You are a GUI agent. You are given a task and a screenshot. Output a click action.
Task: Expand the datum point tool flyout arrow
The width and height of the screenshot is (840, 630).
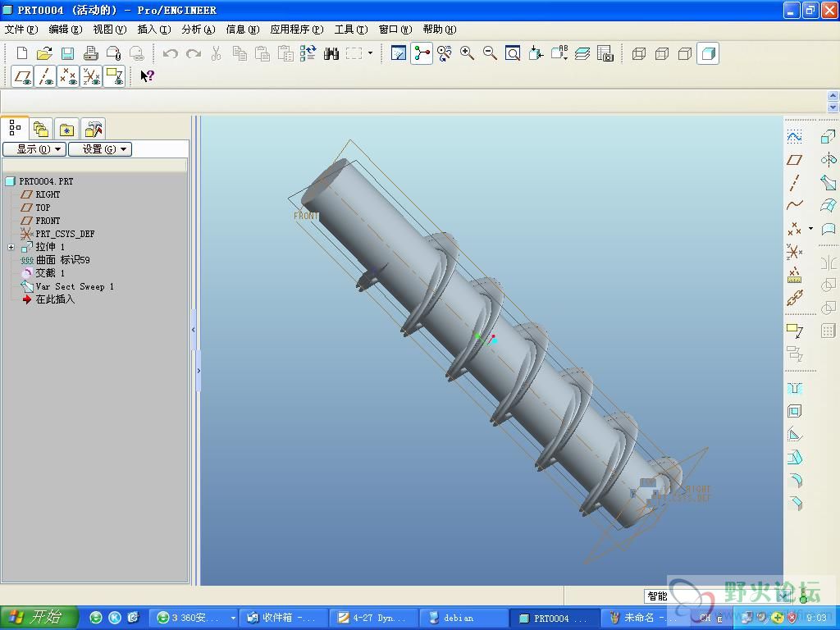tap(810, 228)
